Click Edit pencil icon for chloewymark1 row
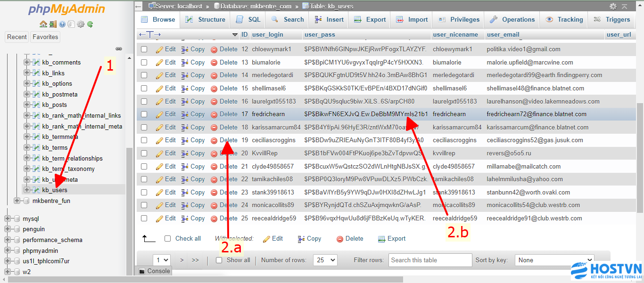 point(159,49)
